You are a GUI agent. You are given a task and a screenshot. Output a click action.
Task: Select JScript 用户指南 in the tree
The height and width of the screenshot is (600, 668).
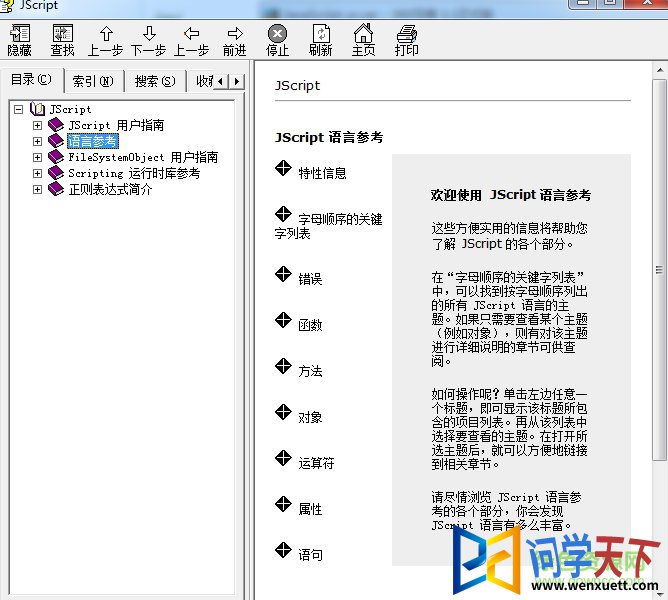coord(116,125)
